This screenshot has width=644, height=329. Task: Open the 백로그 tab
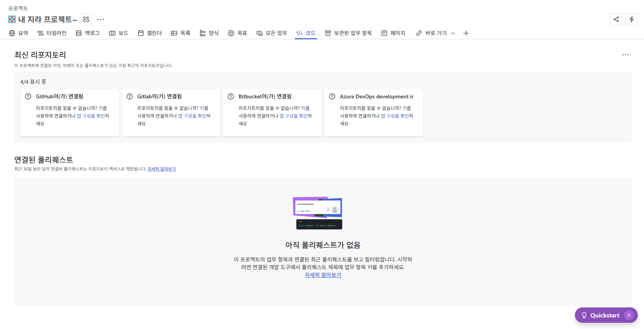point(88,33)
